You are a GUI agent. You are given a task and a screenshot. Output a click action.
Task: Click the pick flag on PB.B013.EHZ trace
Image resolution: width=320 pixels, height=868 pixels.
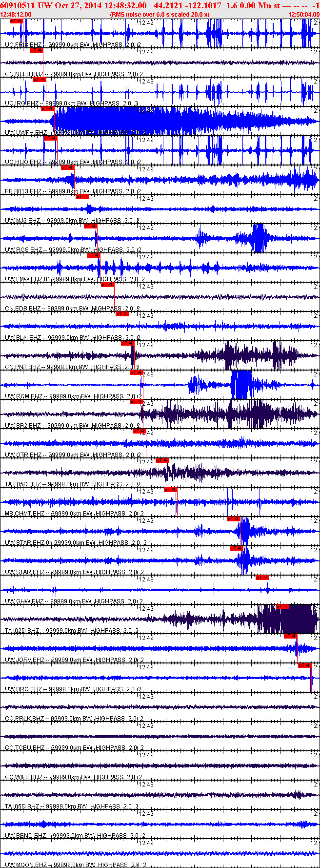(67, 167)
